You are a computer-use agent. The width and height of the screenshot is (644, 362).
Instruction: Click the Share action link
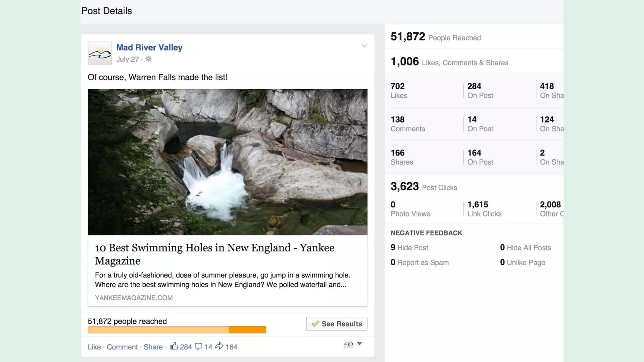click(153, 347)
